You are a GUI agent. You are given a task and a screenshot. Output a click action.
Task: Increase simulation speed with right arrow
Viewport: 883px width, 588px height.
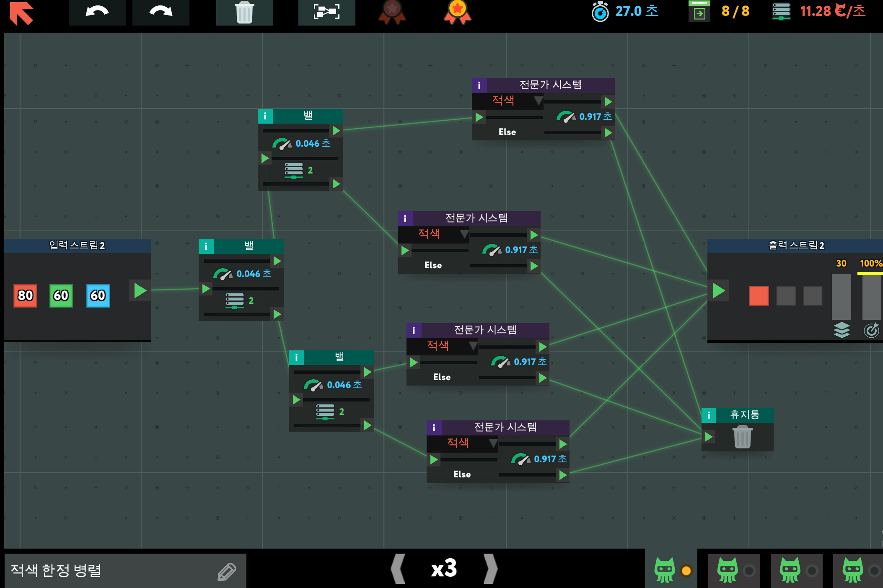tap(490, 569)
